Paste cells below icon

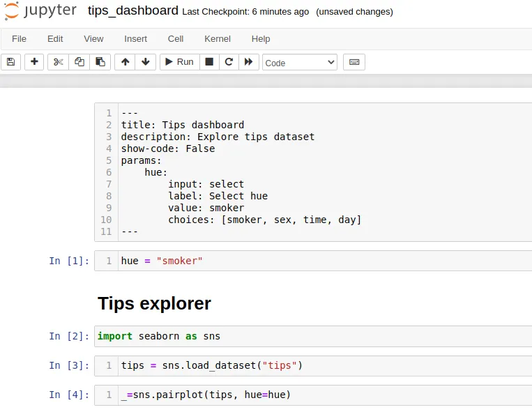[100, 62]
